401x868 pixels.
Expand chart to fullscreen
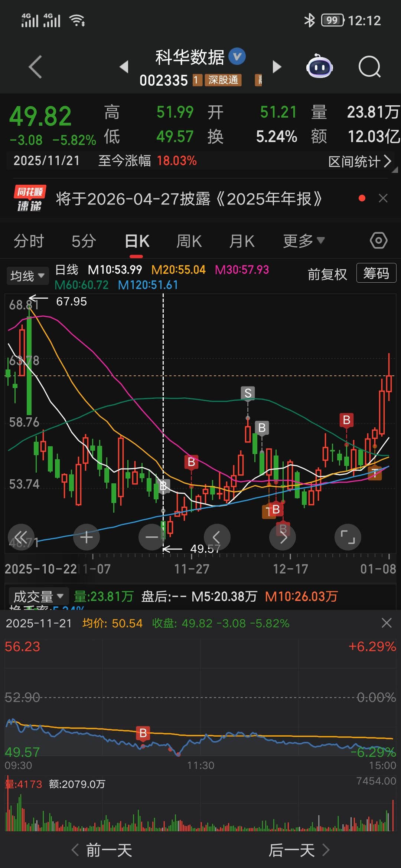point(348,537)
